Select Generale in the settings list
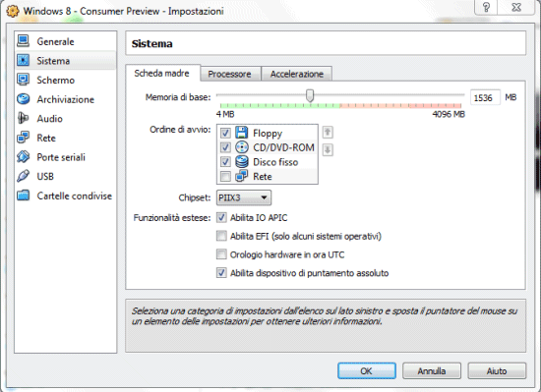This screenshot has height=392, width=541. click(x=66, y=41)
